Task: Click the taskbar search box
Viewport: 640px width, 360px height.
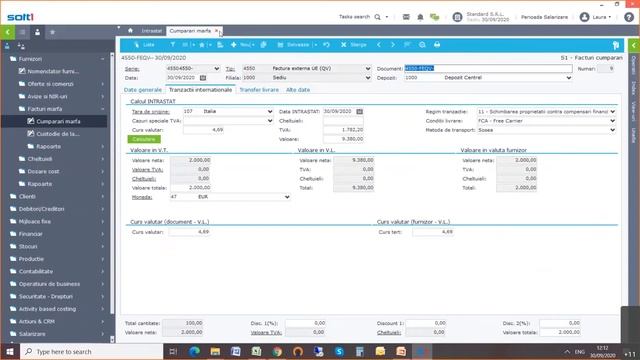Action: [92, 351]
